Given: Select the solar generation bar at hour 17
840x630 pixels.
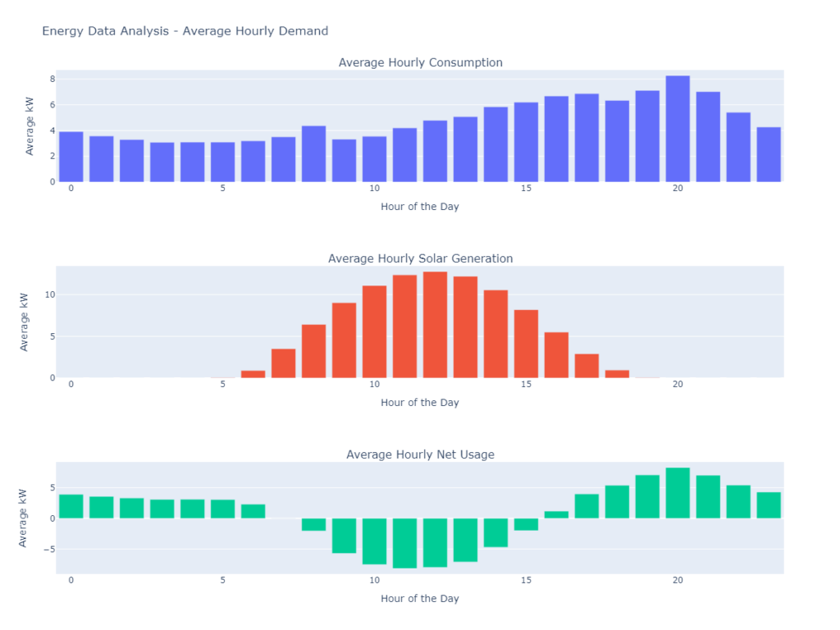Looking at the screenshot, I should [x=587, y=366].
